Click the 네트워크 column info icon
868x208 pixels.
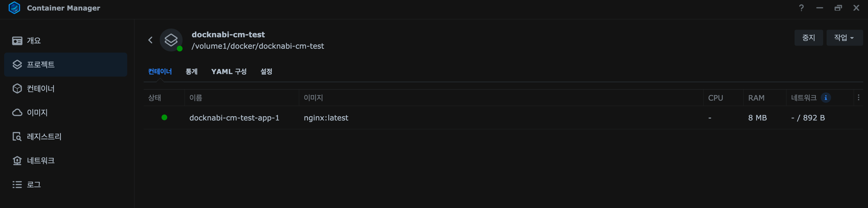coord(825,98)
